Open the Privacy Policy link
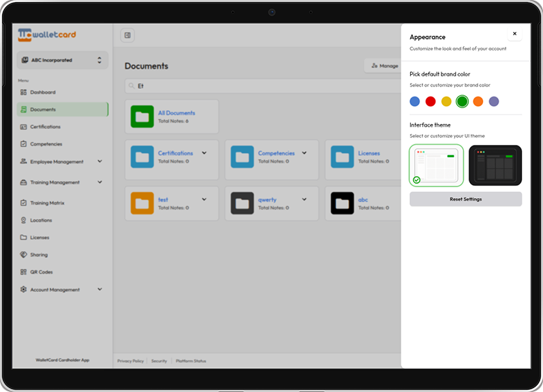 (x=131, y=361)
